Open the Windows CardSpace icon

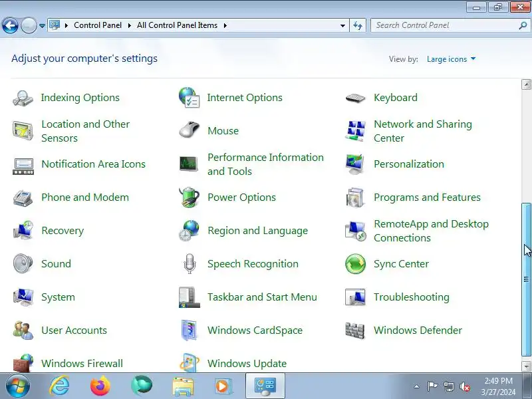tap(189, 330)
